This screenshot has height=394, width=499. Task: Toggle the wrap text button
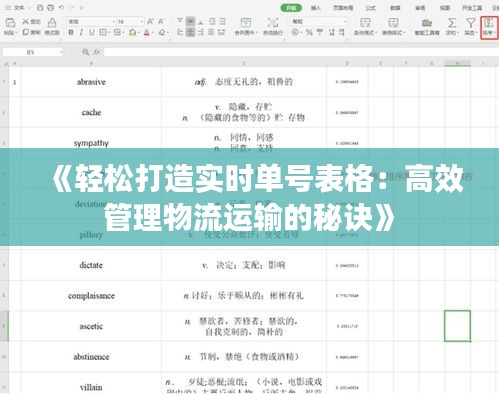pos(273,27)
